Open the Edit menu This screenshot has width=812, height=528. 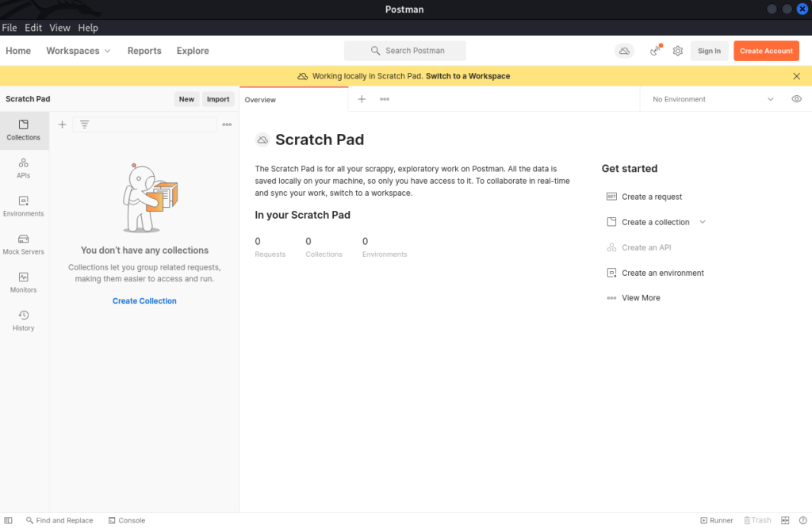(x=33, y=28)
